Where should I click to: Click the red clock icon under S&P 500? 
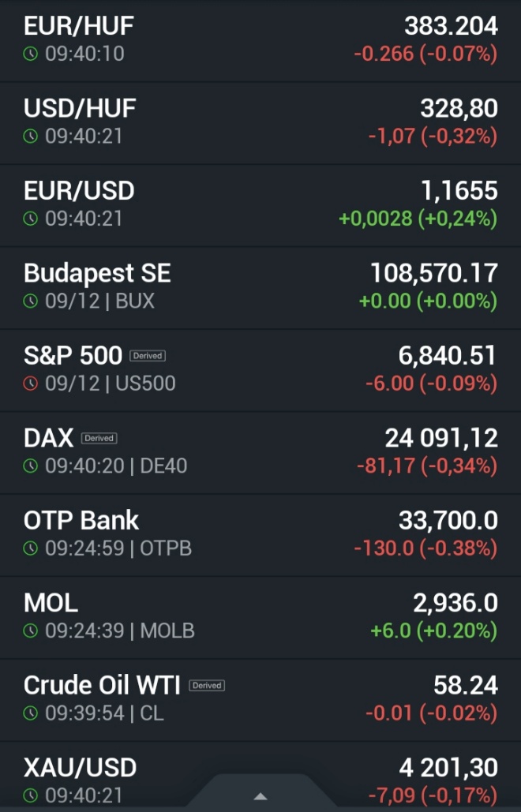[31, 384]
